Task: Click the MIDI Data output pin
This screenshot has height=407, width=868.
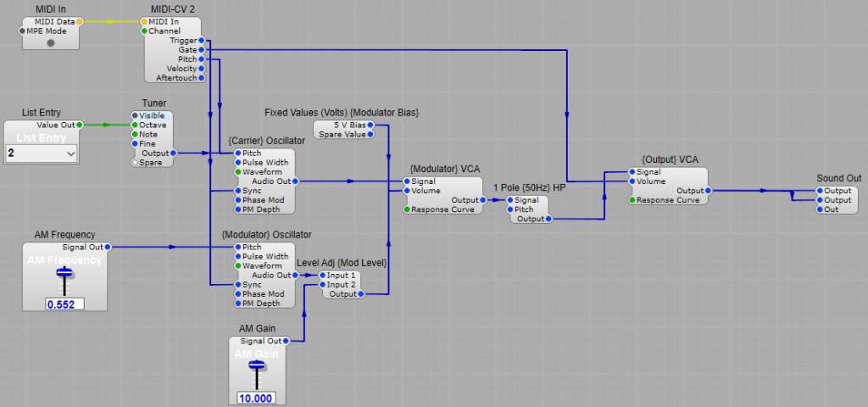Action: [x=80, y=21]
